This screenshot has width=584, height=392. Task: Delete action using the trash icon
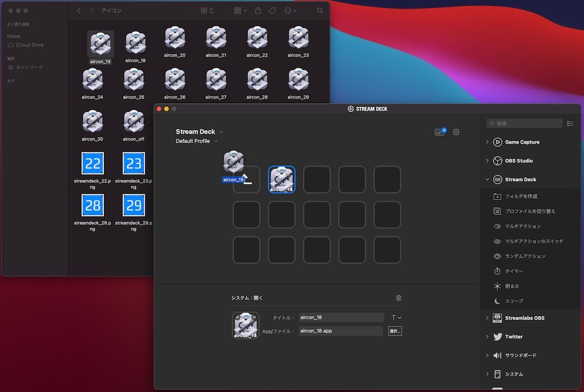(x=398, y=298)
